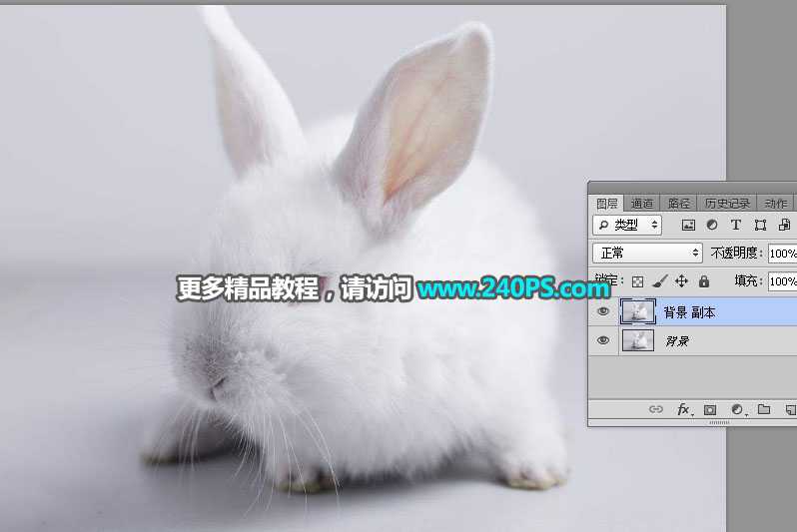The width and height of the screenshot is (797, 532).
Task: Toggle lock transparent pixels
Action: pyautogui.click(x=638, y=281)
